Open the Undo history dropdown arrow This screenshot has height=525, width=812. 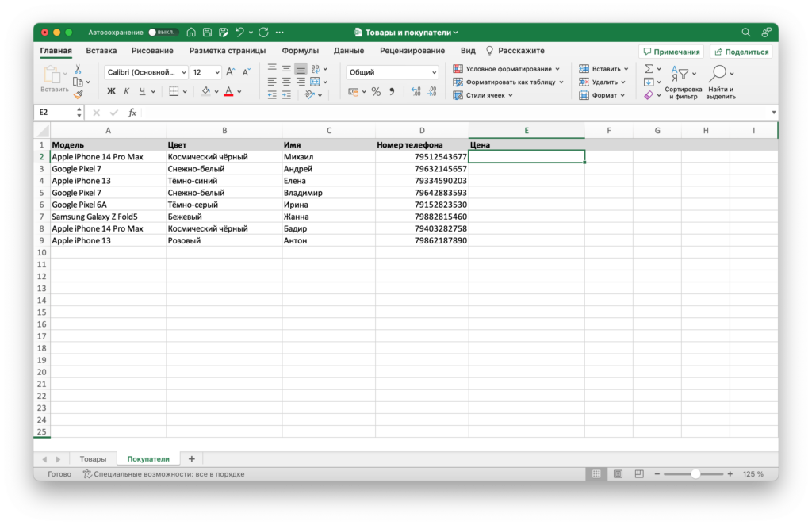pos(251,32)
